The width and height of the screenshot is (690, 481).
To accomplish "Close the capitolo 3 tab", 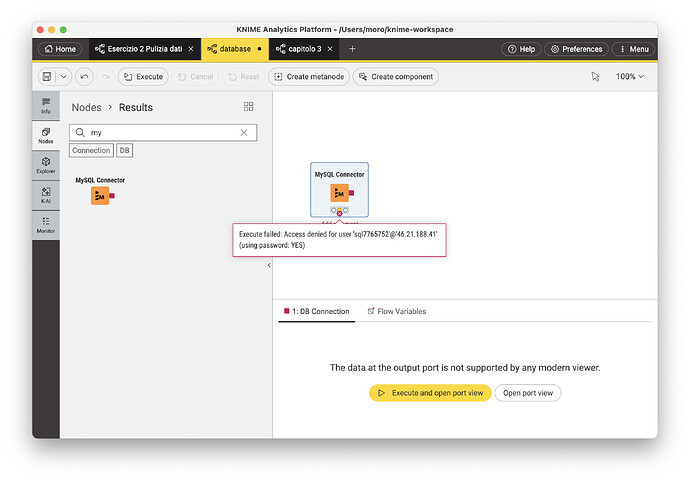I will 330,49.
